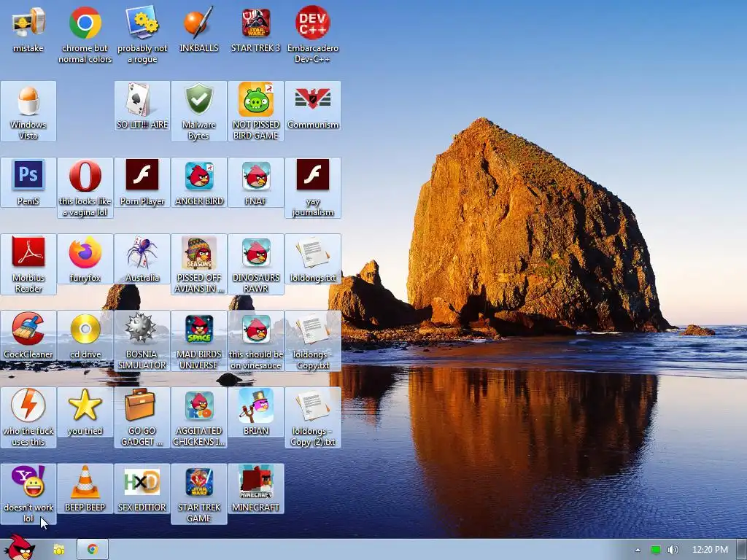Screen dimensions: 747x560
Task: Click the BEEP BEEP traffic cone icon
Action: (x=85, y=482)
